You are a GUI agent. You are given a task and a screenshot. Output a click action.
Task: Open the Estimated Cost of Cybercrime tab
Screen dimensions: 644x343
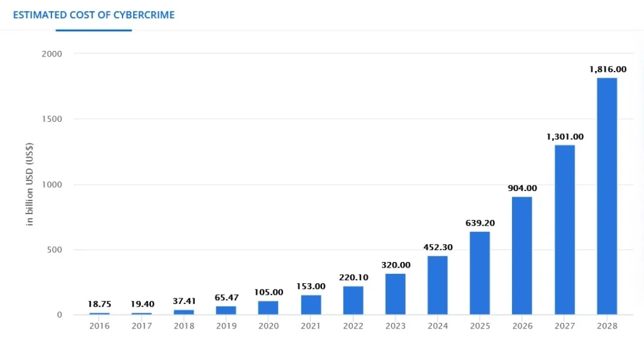(x=94, y=14)
